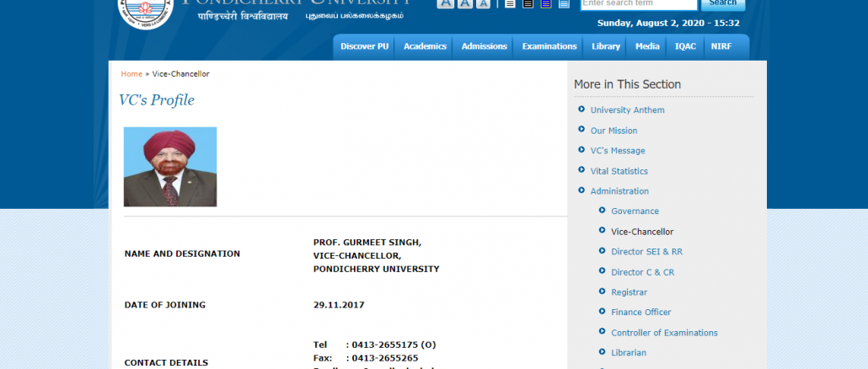Select the Vice-Chancellor sidebar item
The height and width of the screenshot is (369, 868).
coord(642,232)
